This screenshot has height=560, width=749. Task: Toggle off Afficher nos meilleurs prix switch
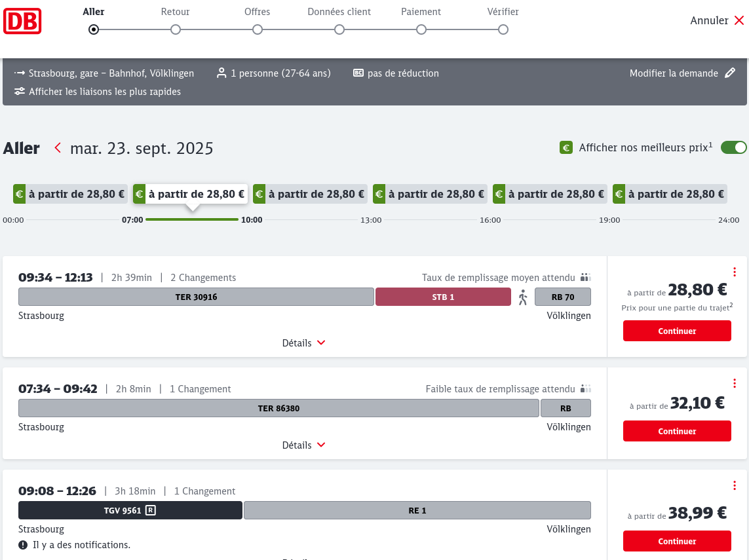(733, 147)
